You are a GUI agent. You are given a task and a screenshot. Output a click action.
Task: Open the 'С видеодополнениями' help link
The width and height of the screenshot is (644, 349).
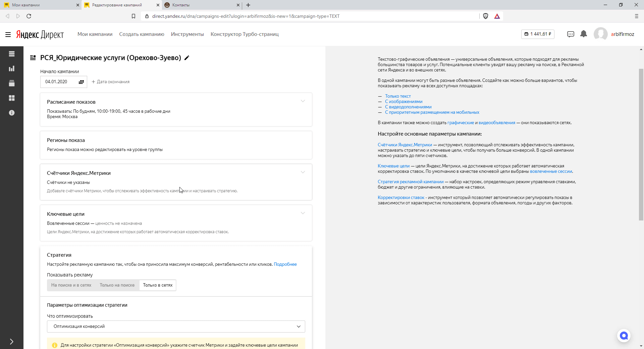click(408, 107)
